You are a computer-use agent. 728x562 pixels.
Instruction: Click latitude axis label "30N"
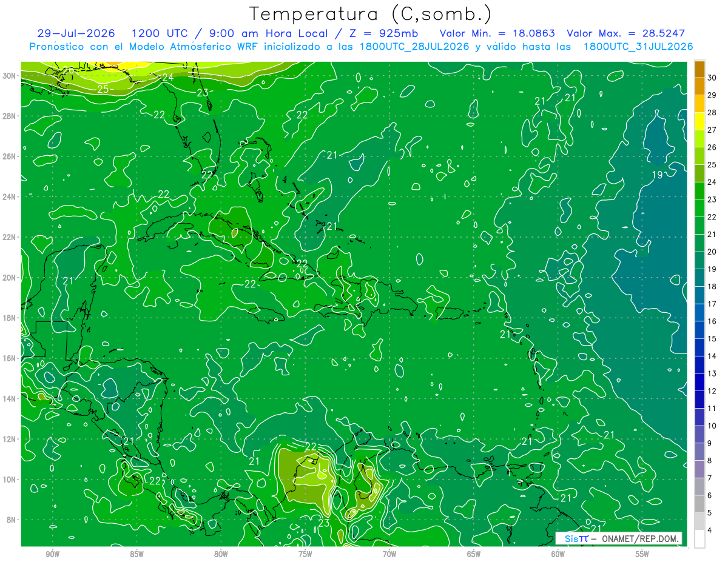[9, 76]
